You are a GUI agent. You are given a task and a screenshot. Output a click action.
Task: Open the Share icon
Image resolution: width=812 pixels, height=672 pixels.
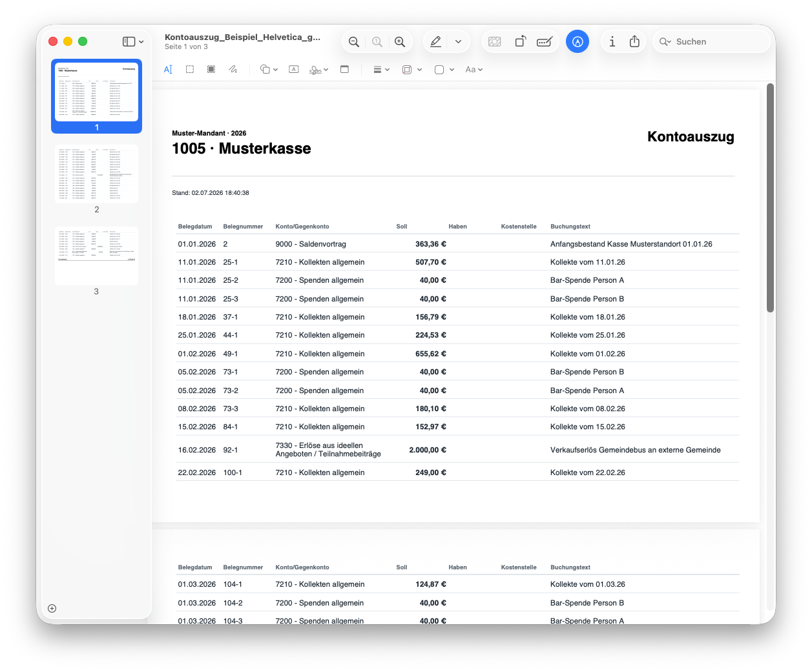click(x=634, y=42)
